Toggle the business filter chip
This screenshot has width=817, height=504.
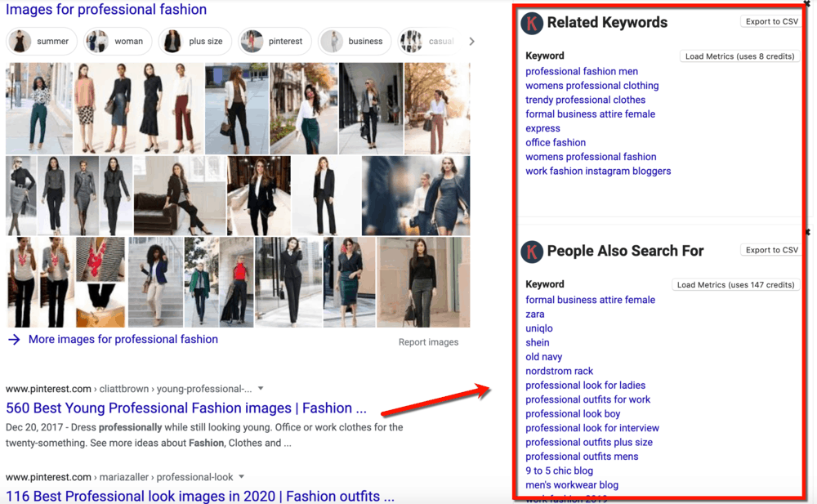click(355, 41)
